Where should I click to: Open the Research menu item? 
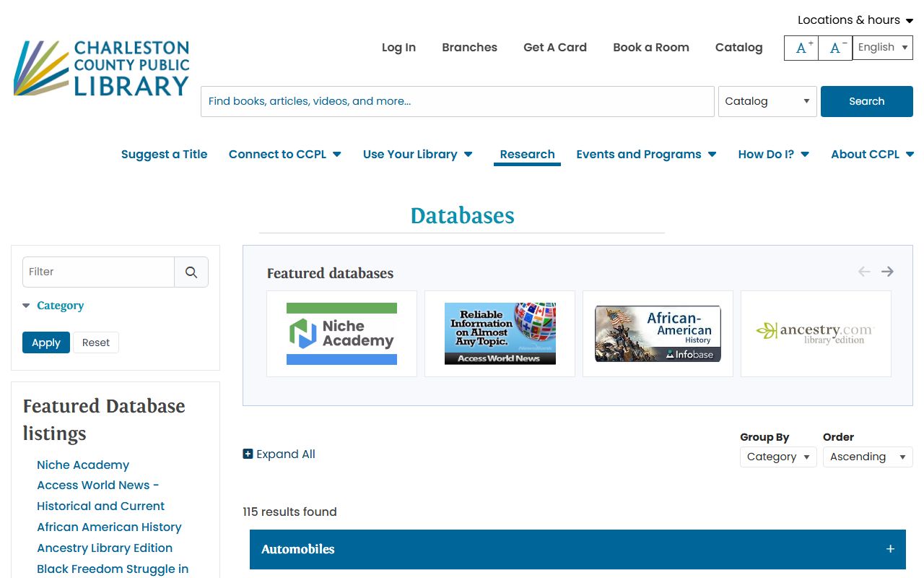(527, 155)
